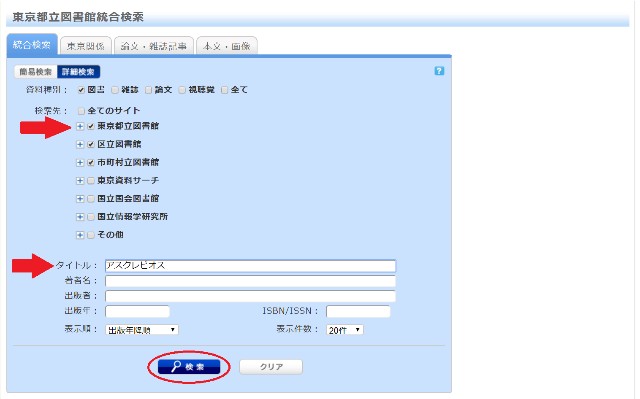Open the 本文・画像 tab
The image size is (640, 399).
coord(227,46)
